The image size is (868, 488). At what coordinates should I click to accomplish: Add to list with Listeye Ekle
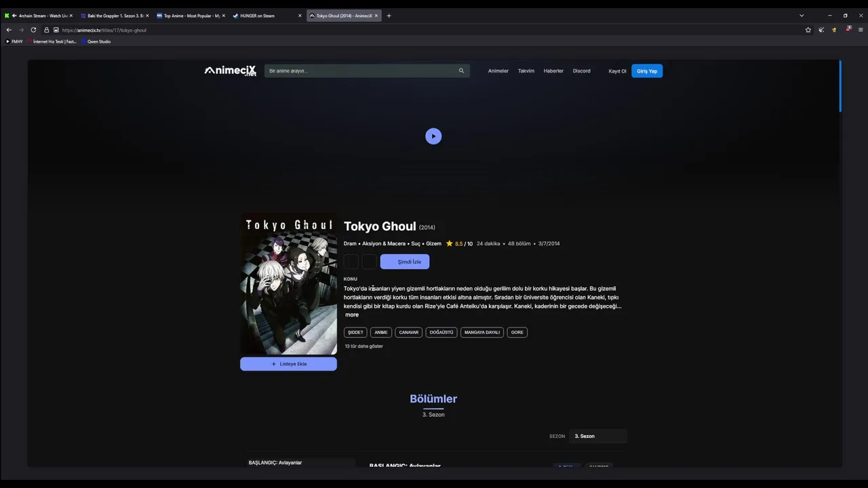coord(288,364)
